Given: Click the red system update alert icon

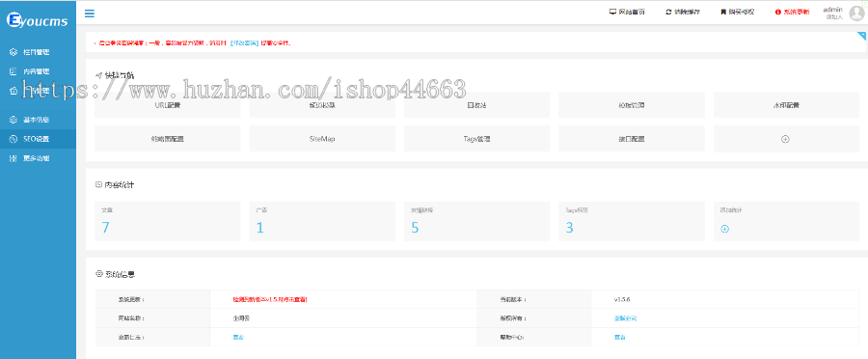Looking at the screenshot, I should click(778, 12).
